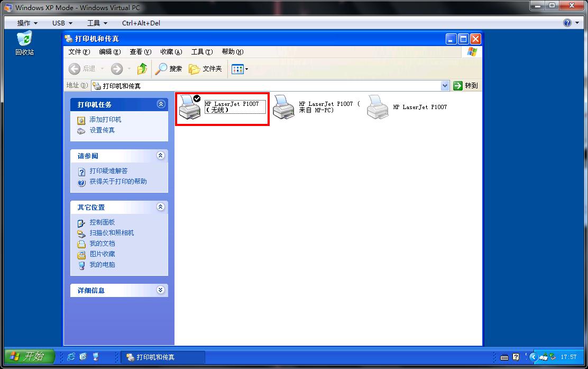Click the My Documents folder icon
Viewport: 588px width, 369px height.
81,245
